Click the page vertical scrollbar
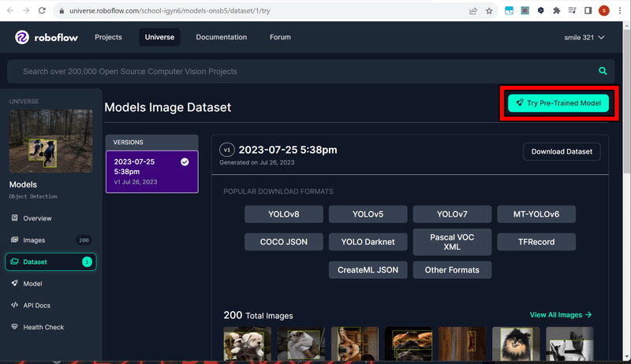631x364 pixels. point(626,100)
